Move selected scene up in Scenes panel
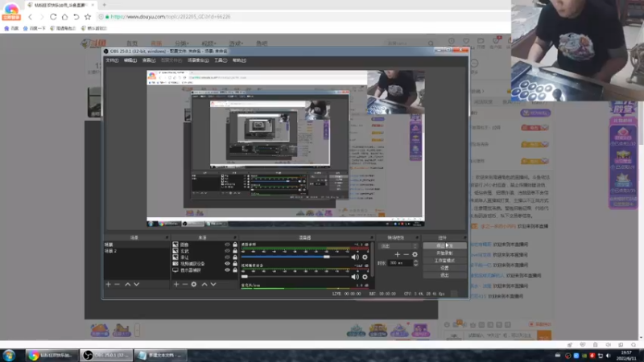 [128, 284]
